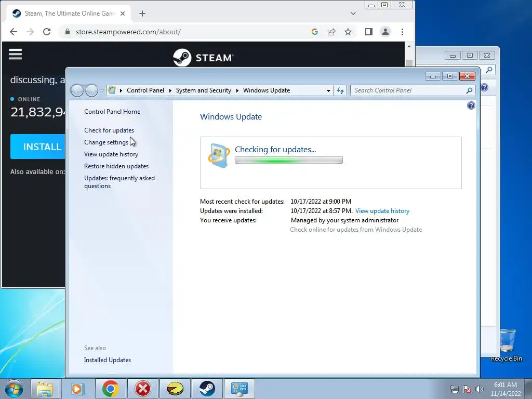Viewport: 532px width, 399px height.
Task: Refresh the Windows Update window
Action: click(340, 90)
